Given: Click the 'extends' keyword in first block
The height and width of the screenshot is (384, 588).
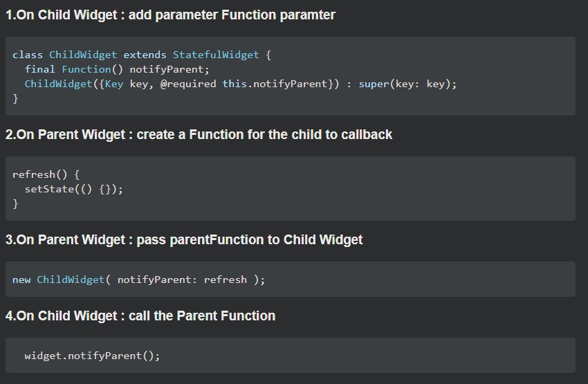Looking at the screenshot, I should [145, 55].
